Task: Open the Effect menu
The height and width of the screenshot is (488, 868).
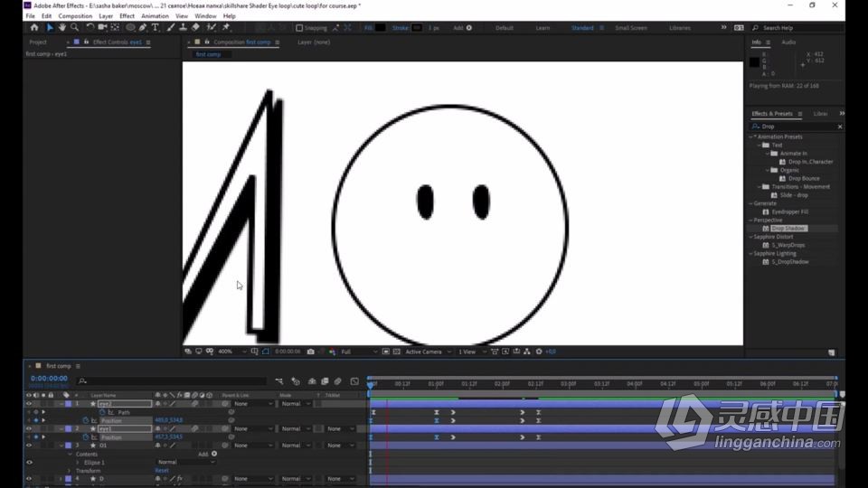Action: [x=127, y=16]
